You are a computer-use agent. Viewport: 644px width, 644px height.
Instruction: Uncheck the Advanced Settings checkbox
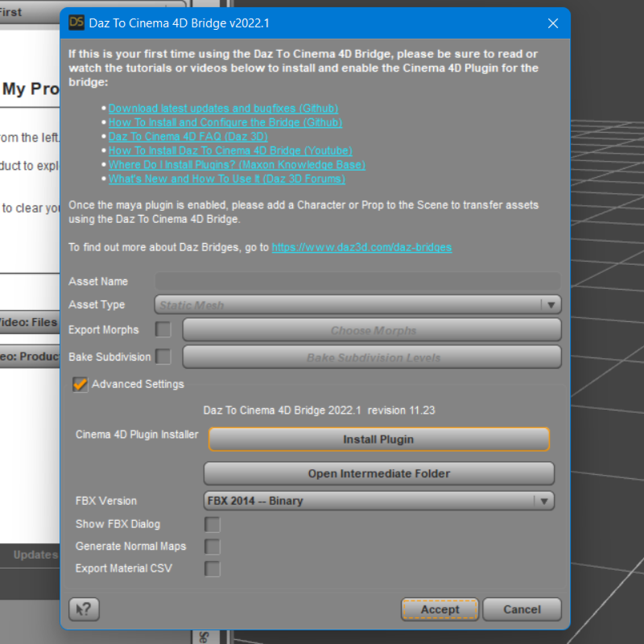pos(80,385)
